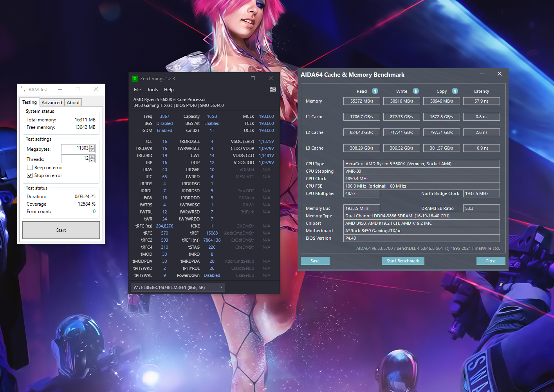Image resolution: width=554 pixels, height=392 pixels.
Task: Uncheck Stop on error checkbox
Action: point(30,175)
